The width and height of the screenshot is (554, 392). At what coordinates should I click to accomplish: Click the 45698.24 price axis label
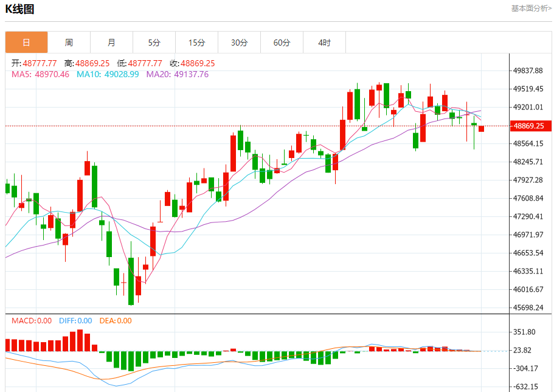point(528,308)
